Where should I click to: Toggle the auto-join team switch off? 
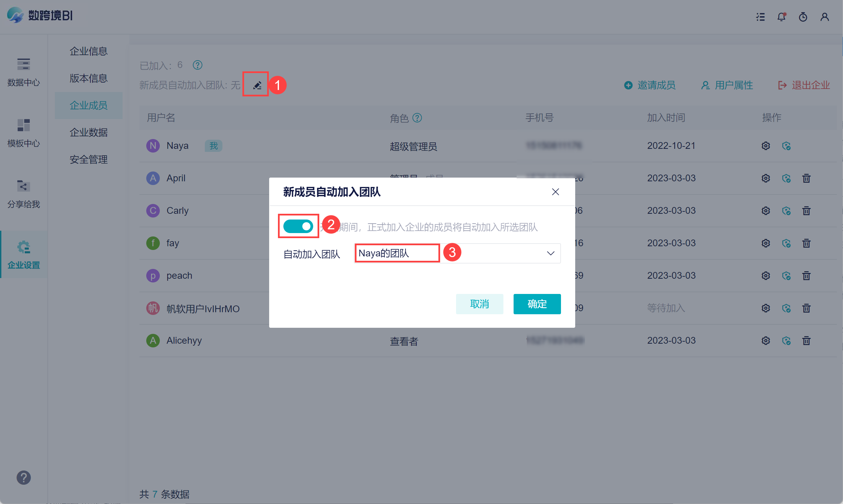click(298, 226)
